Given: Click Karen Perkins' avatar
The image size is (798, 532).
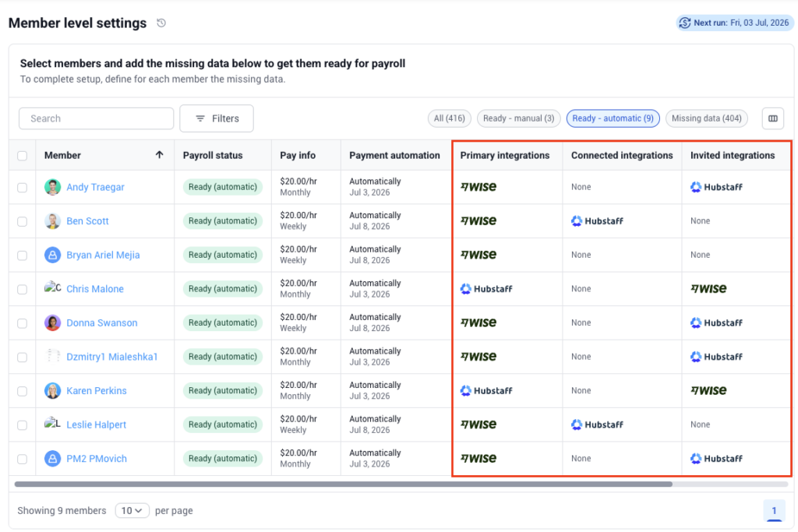Looking at the screenshot, I should coord(52,390).
